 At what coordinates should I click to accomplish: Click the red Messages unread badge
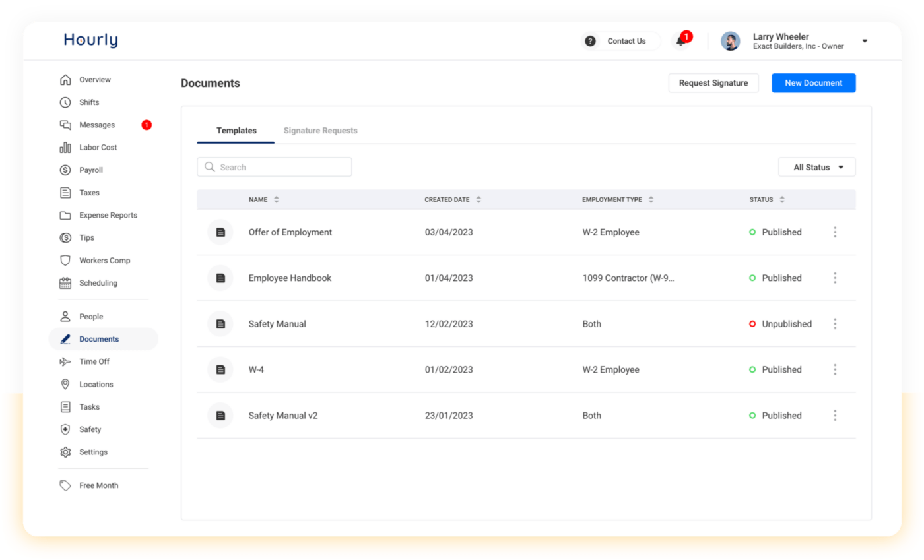147,125
